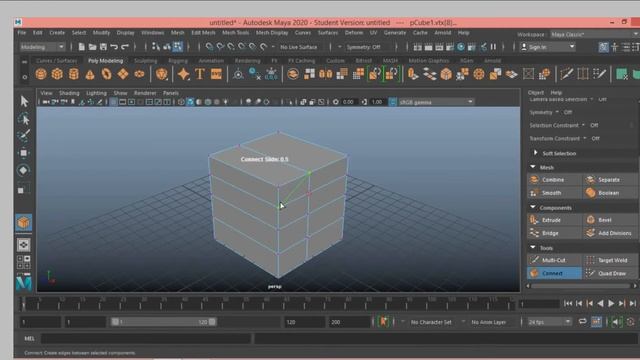This screenshot has width=640, height=360.
Task: Open the sRGB gamma view transform dropdown
Action: tap(436, 102)
